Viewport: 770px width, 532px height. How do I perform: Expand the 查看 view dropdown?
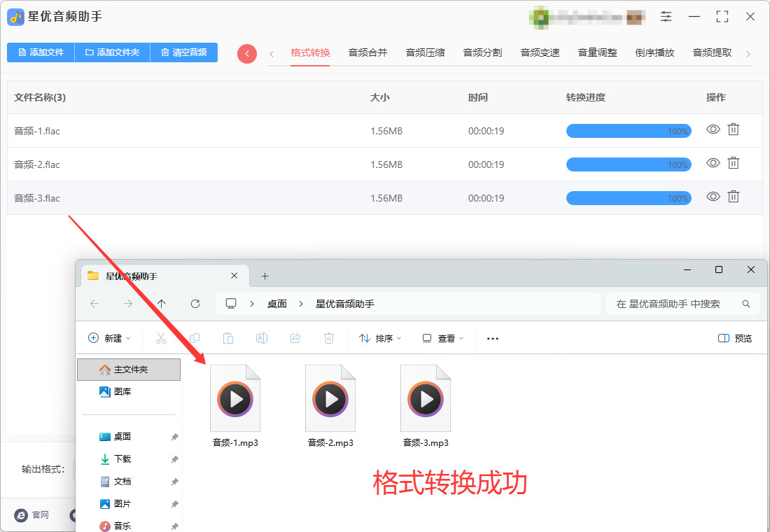(443, 339)
